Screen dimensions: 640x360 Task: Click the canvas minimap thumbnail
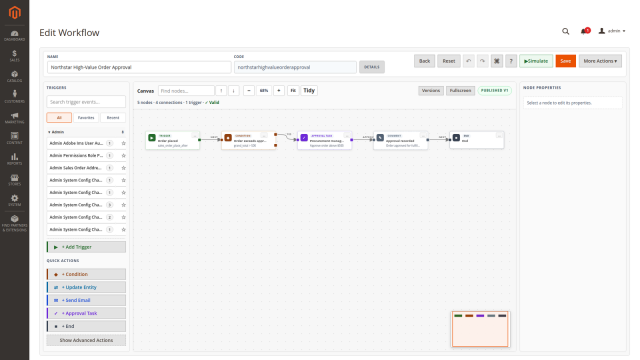(x=480, y=329)
